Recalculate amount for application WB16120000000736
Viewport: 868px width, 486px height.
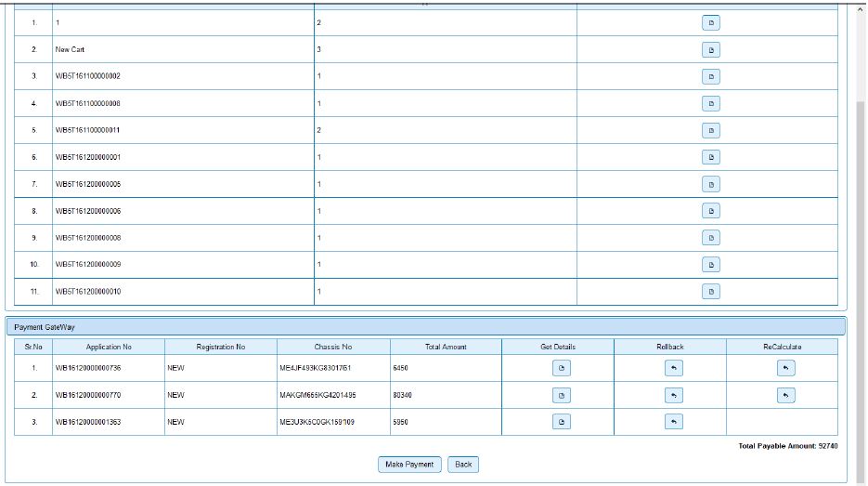click(x=786, y=368)
